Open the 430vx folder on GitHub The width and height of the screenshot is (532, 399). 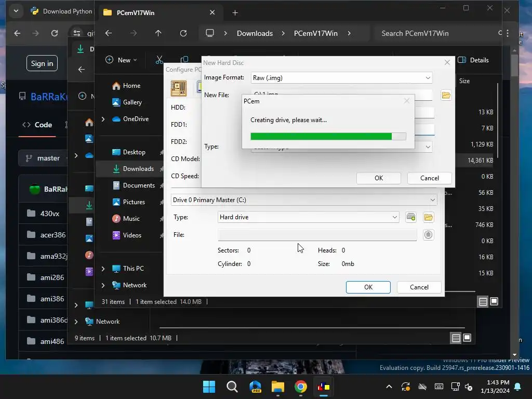pyautogui.click(x=49, y=214)
